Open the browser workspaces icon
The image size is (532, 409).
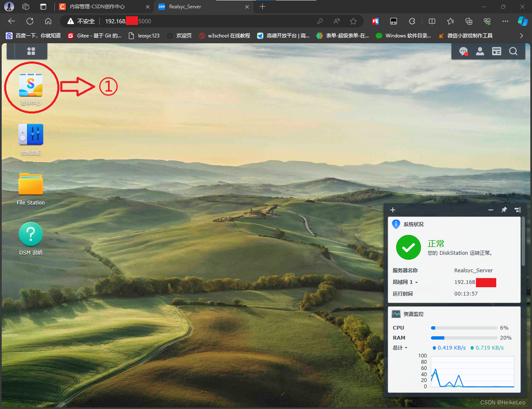coord(26,7)
